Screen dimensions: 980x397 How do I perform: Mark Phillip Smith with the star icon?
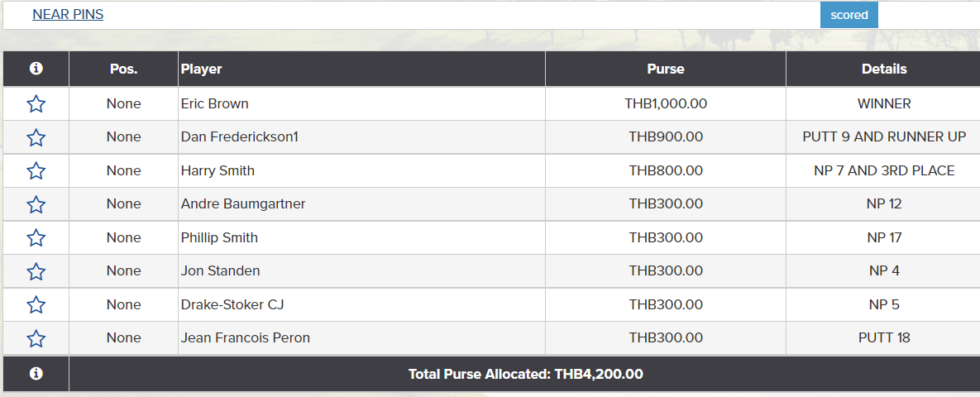pyautogui.click(x=36, y=238)
